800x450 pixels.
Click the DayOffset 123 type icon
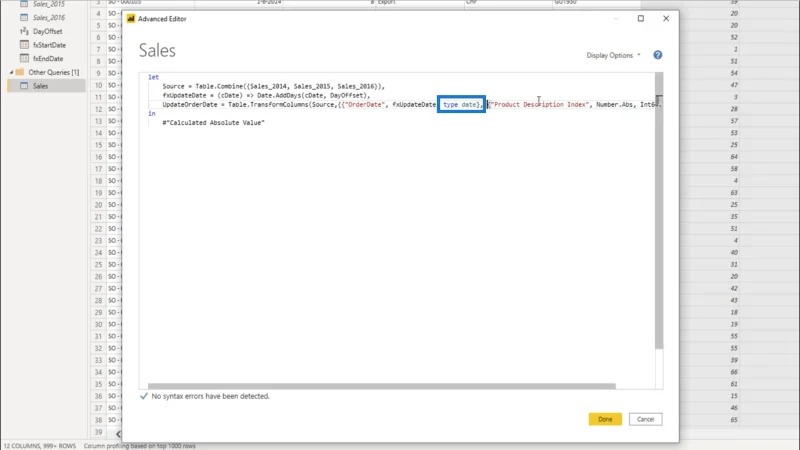pos(24,31)
